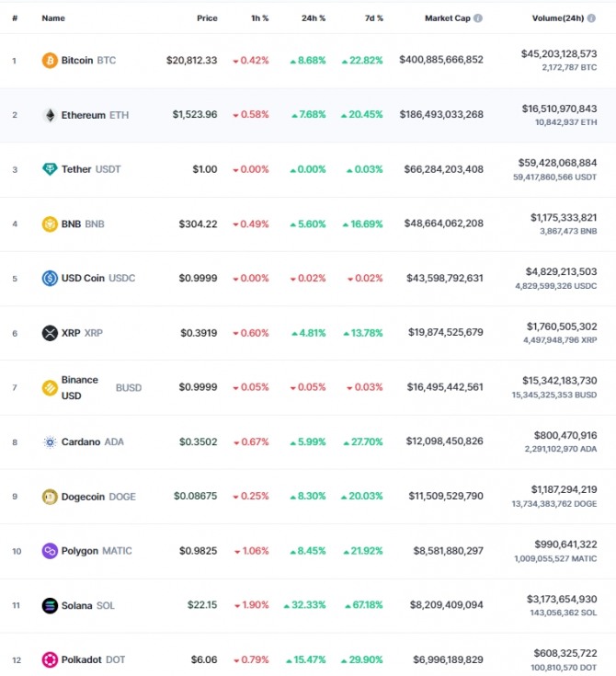This screenshot has height=676, width=616.
Task: Click the Polkadot logo icon
Action: pyautogui.click(x=50, y=659)
